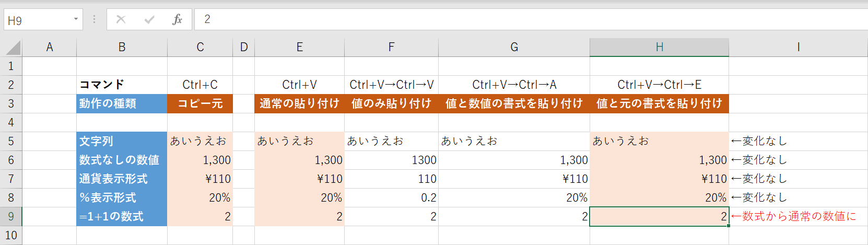Select 1300 in column F
Viewport: 868px width, 245px height.
pos(391,160)
